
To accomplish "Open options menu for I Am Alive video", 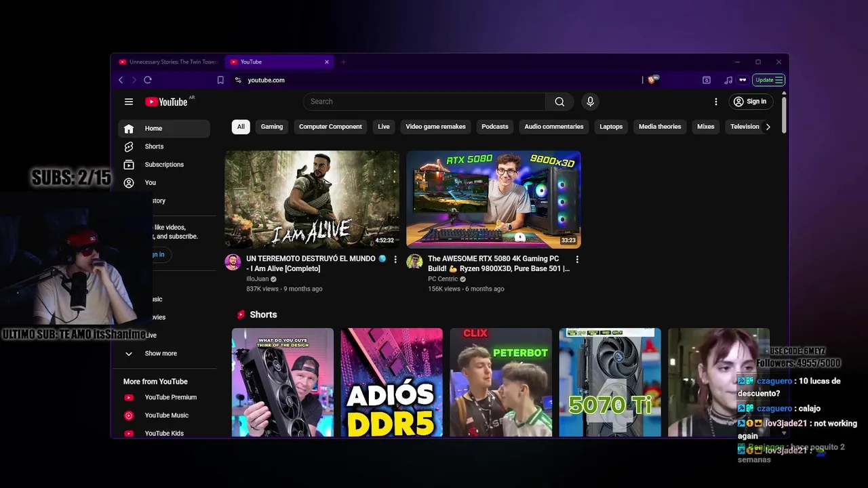I will (x=395, y=260).
